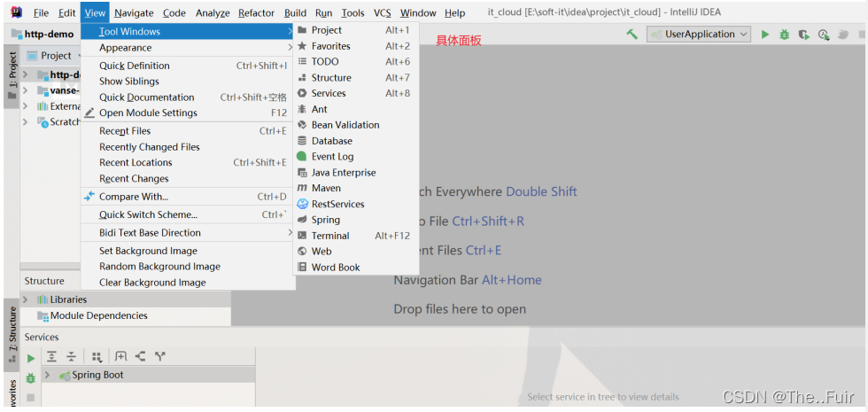Collapse All services in Services toolbar
868x412 pixels.
[x=71, y=356]
